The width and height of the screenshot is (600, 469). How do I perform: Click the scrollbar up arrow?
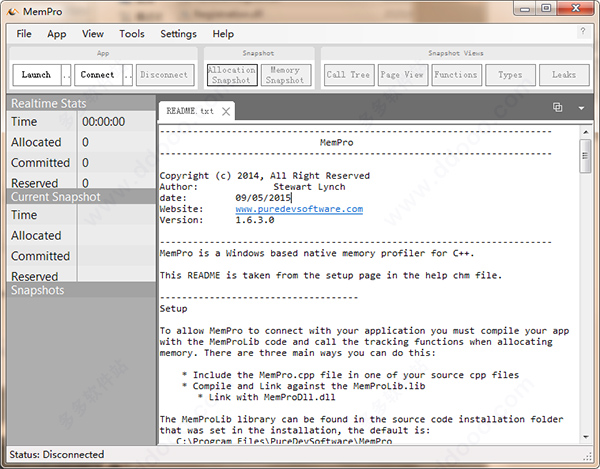[x=586, y=132]
